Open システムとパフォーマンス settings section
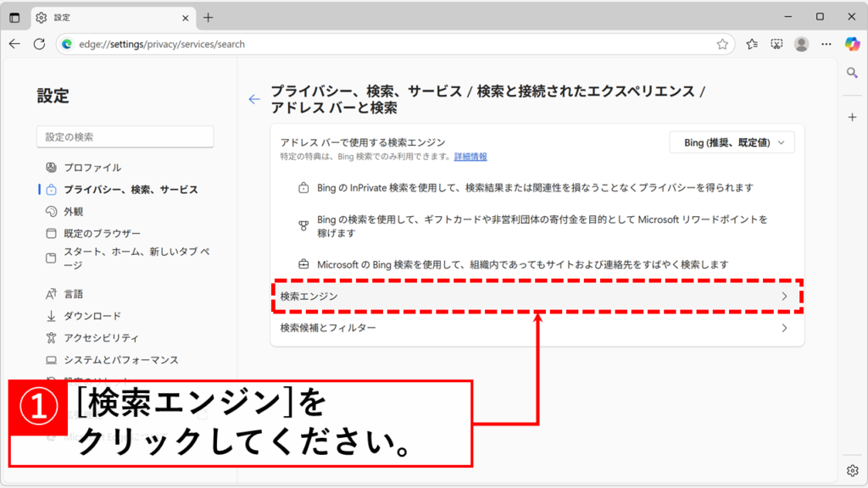868x488 pixels. tap(120, 359)
